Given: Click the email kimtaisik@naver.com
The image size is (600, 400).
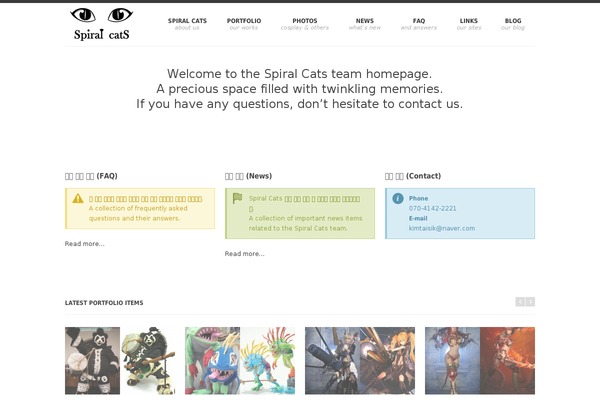Looking at the screenshot, I should click(x=442, y=228).
